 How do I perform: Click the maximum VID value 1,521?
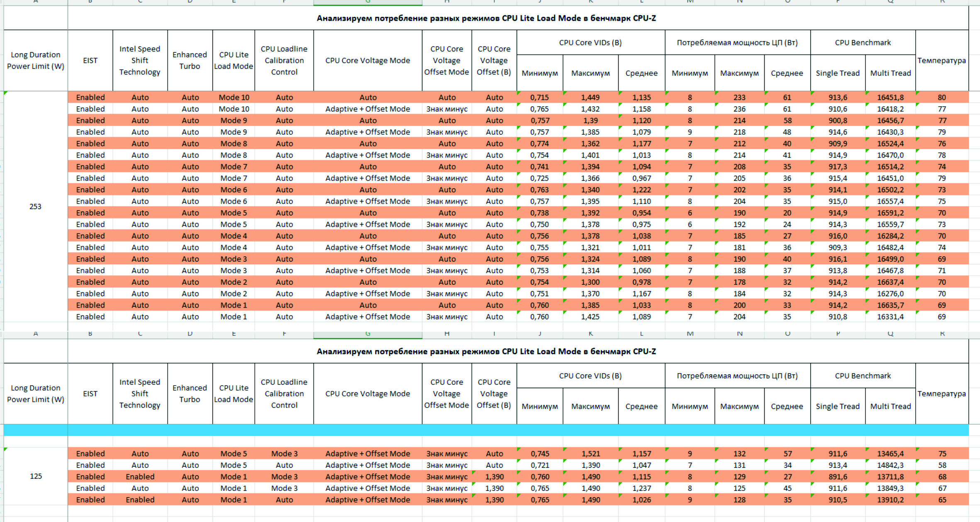[x=590, y=454]
